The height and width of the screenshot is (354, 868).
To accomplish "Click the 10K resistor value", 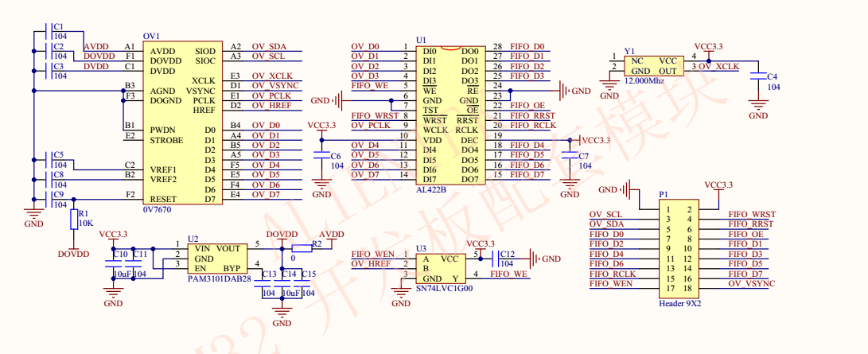I will point(87,223).
